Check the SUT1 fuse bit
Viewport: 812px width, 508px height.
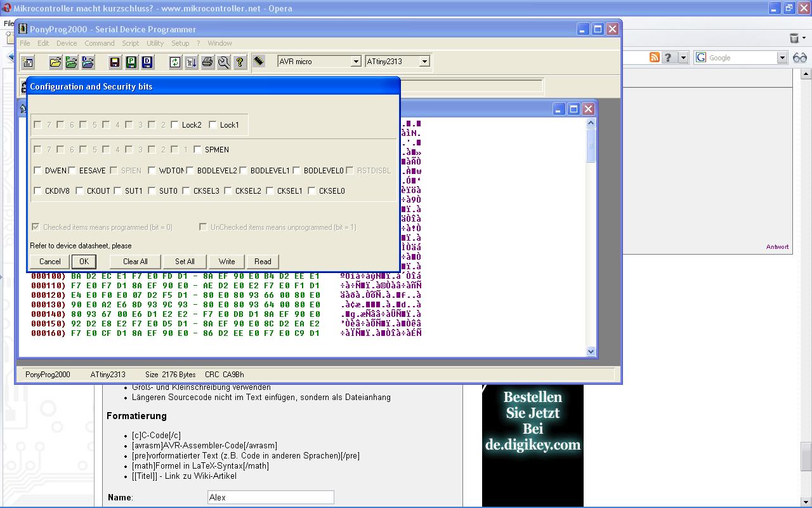117,191
